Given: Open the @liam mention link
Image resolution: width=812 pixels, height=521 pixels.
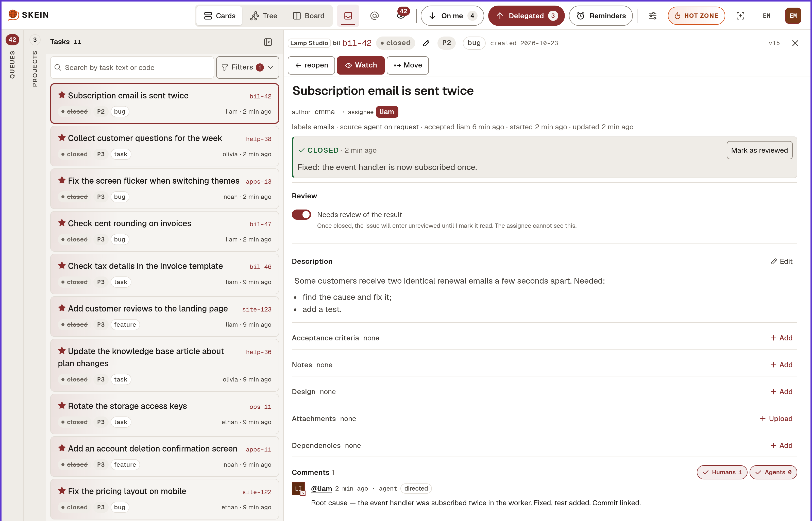Looking at the screenshot, I should click(322, 489).
